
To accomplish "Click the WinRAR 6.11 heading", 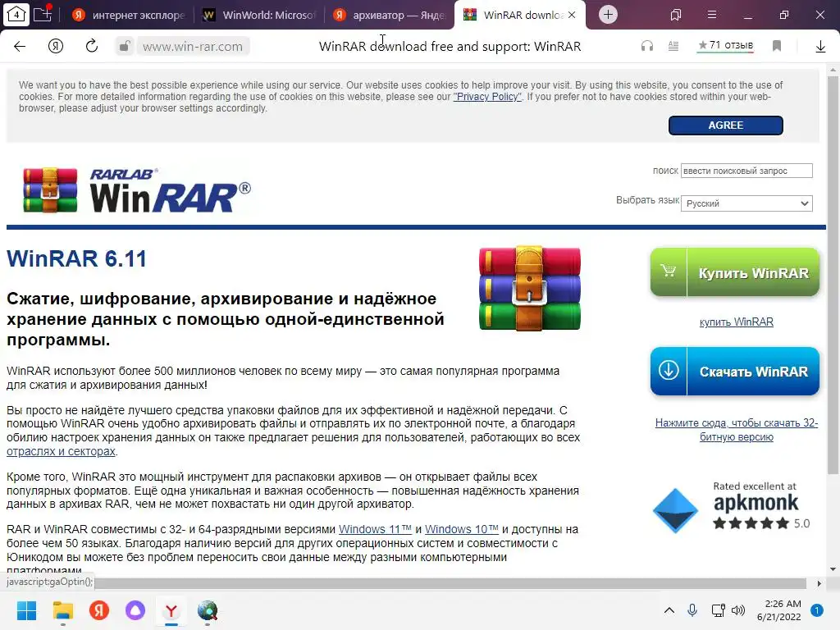I will tap(76, 258).
